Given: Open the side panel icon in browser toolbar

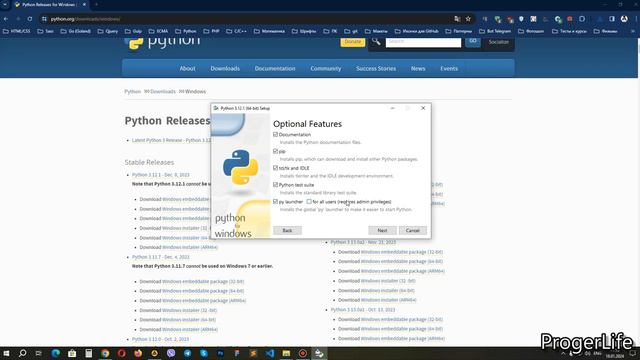Looking at the screenshot, I should coord(612,19).
